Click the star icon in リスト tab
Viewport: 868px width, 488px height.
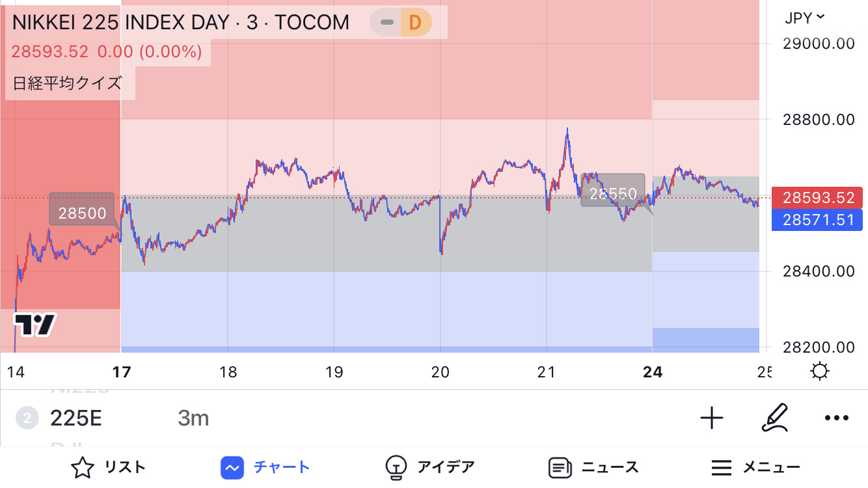82,467
